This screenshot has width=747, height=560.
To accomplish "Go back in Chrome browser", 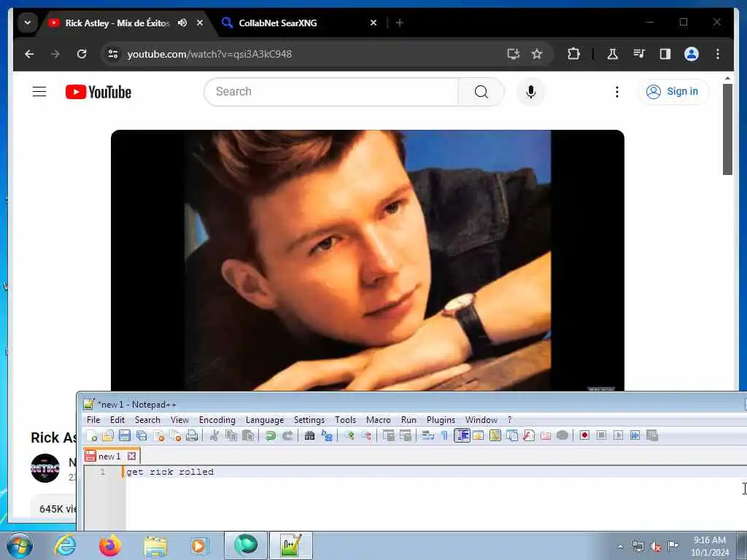I will point(29,54).
